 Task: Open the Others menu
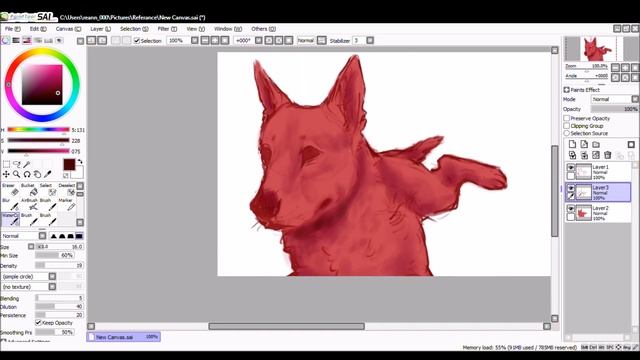263,29
